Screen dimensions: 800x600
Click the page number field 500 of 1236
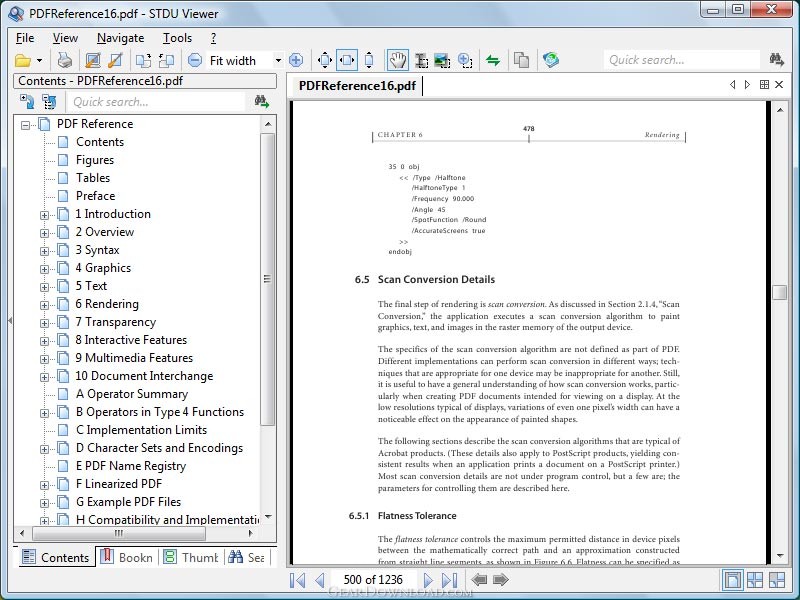pos(373,580)
